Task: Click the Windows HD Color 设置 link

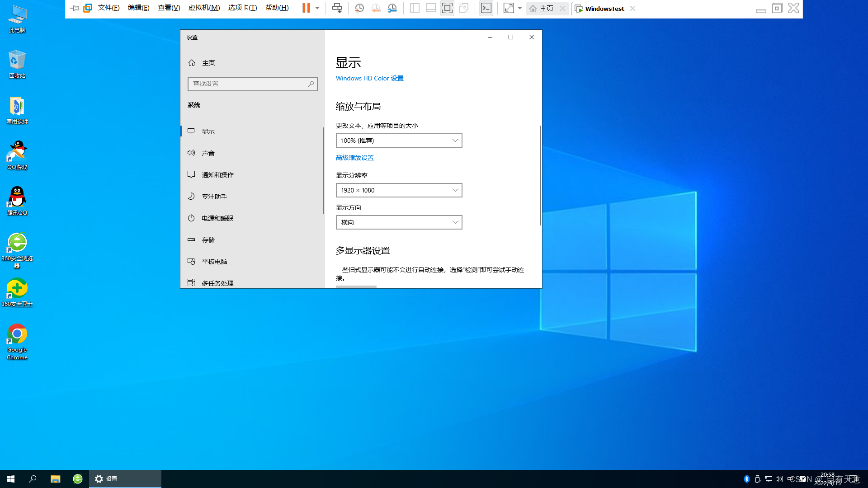Action: click(369, 78)
